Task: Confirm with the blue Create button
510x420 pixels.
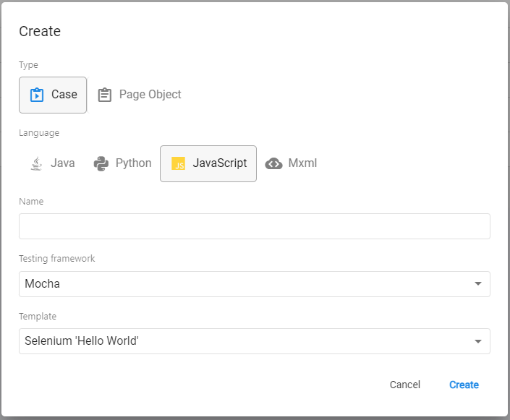Action: (x=464, y=385)
